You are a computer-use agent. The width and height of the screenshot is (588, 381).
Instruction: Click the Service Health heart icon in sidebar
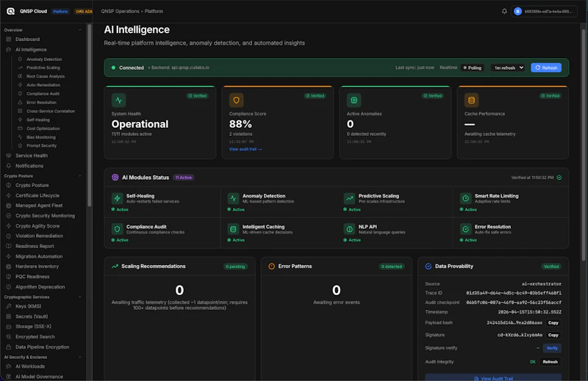tap(9, 156)
